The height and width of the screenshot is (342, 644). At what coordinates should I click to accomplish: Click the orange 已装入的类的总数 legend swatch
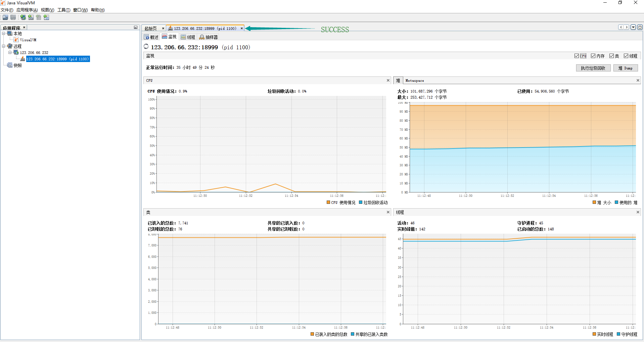coord(312,334)
